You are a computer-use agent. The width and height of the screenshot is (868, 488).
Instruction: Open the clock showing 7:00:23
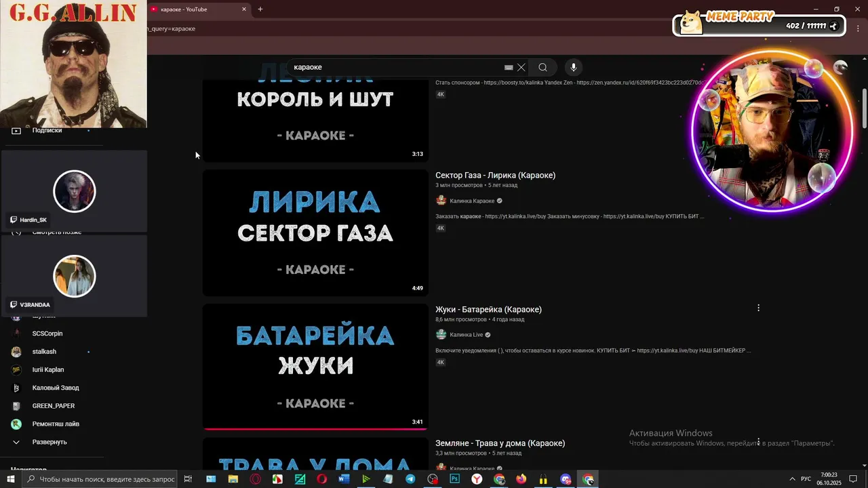click(x=829, y=479)
